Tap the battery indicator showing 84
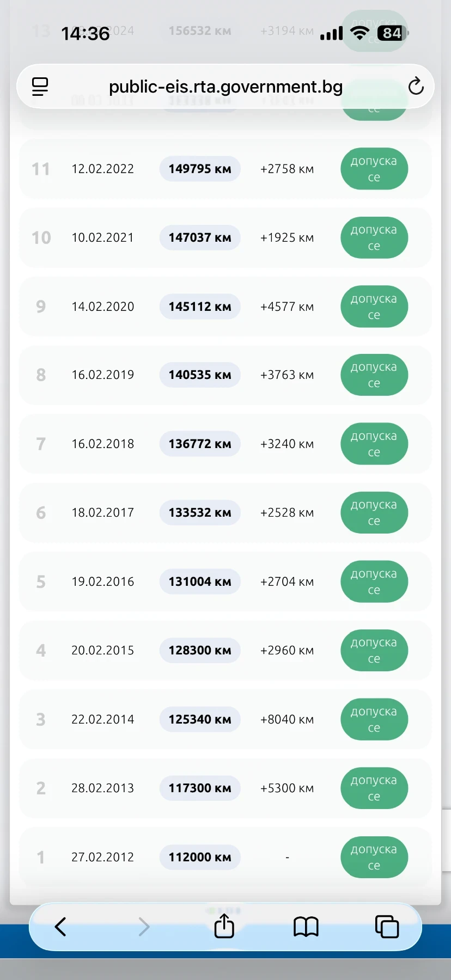The width and height of the screenshot is (451, 980). 393,33
